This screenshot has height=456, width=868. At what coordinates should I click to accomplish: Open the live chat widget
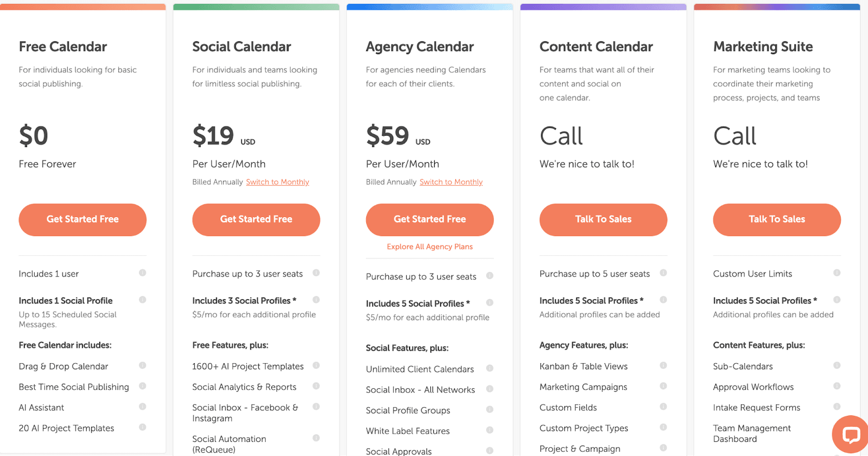(850, 435)
